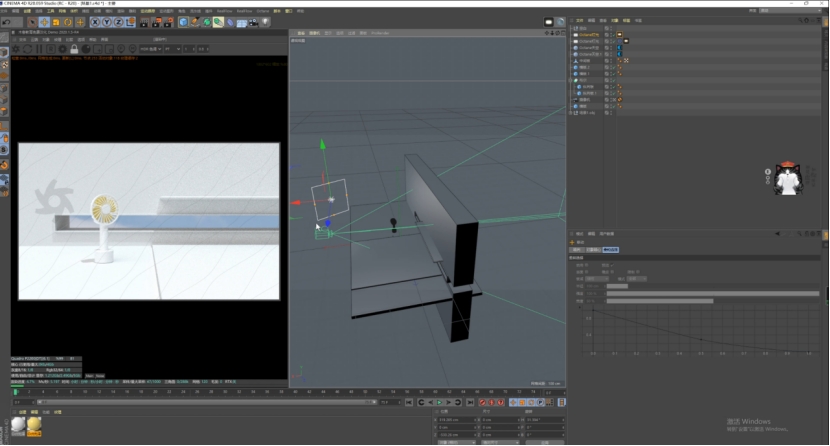Select the Octane light object in Object Manager
The image size is (830, 446).
(590, 34)
